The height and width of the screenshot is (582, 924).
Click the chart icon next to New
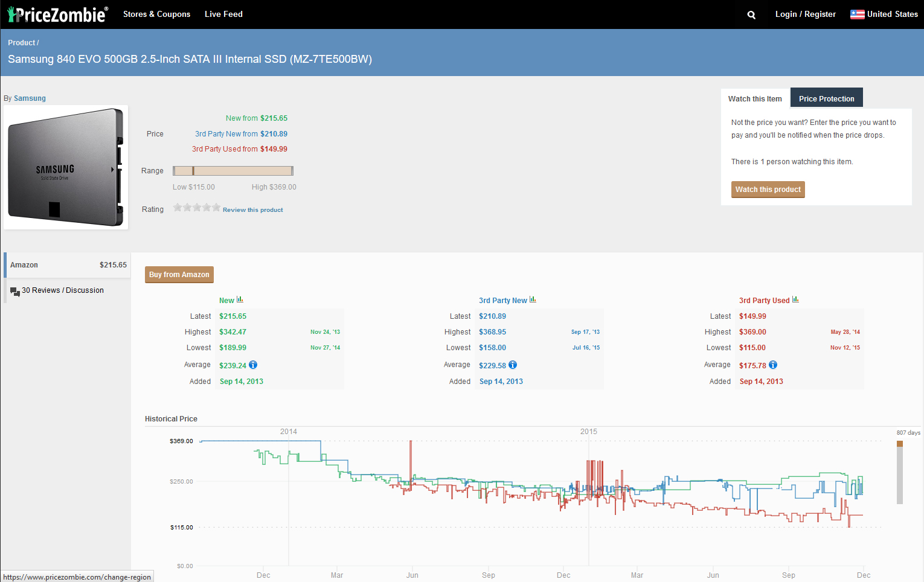point(240,299)
